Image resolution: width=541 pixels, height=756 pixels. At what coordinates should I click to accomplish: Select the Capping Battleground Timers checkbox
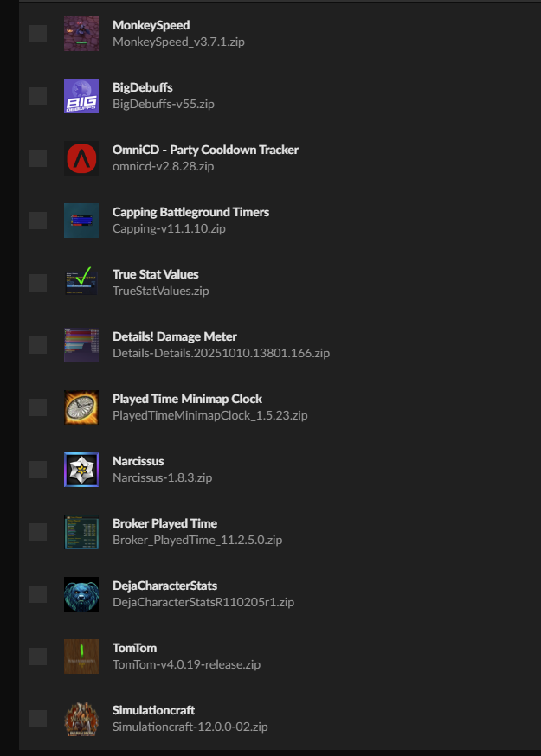(x=38, y=221)
